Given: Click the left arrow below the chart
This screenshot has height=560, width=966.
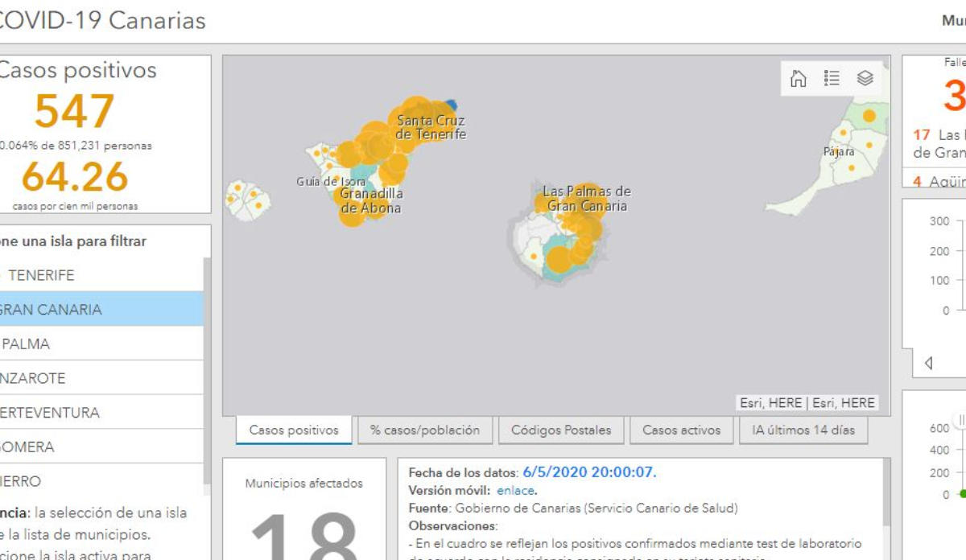Looking at the screenshot, I should pyautogui.click(x=928, y=363).
